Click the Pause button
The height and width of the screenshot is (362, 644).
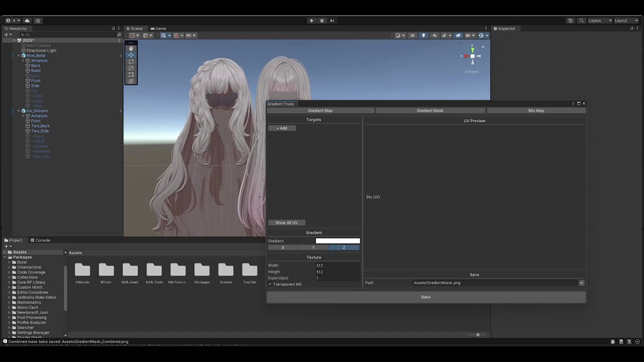[x=322, y=20]
